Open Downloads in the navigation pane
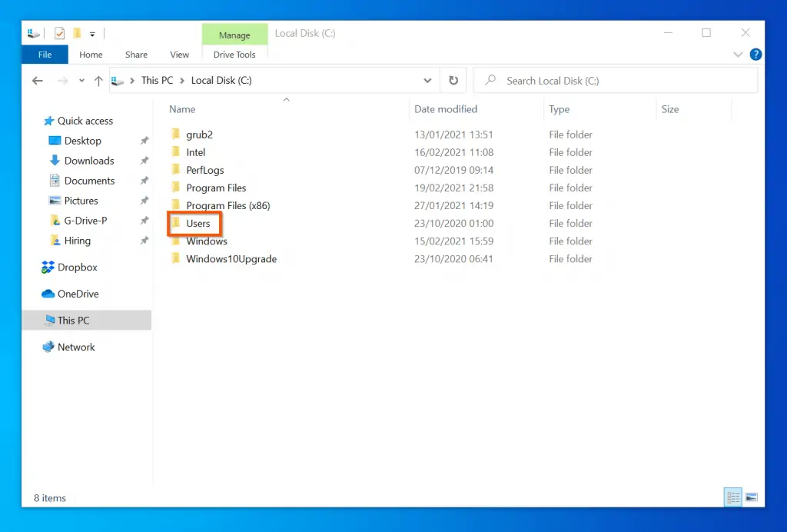This screenshot has width=787, height=532. pyautogui.click(x=81, y=161)
